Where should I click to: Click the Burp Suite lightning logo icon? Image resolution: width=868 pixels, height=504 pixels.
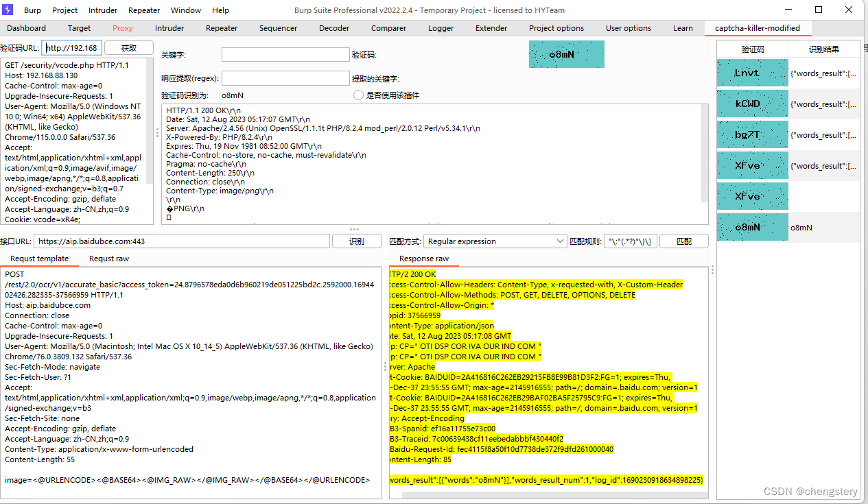point(8,10)
